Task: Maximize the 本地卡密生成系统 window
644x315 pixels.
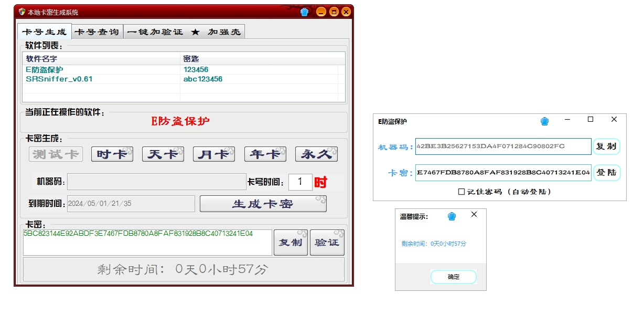Action: coord(334,12)
